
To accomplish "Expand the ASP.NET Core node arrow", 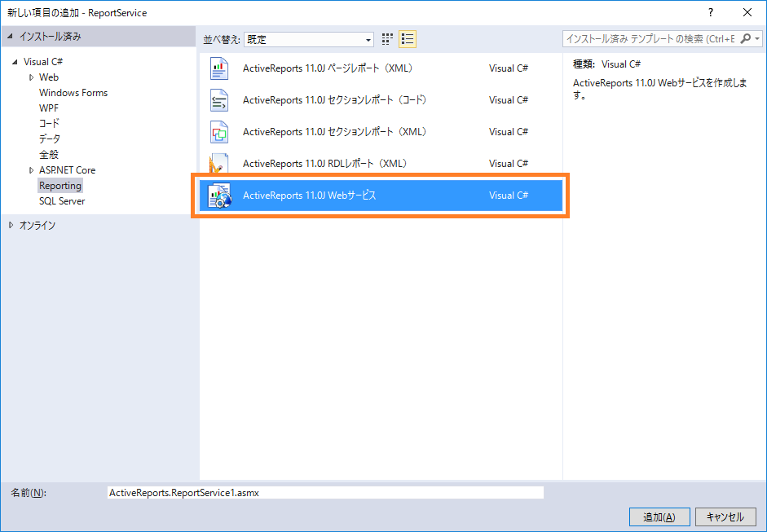I will 31,170.
